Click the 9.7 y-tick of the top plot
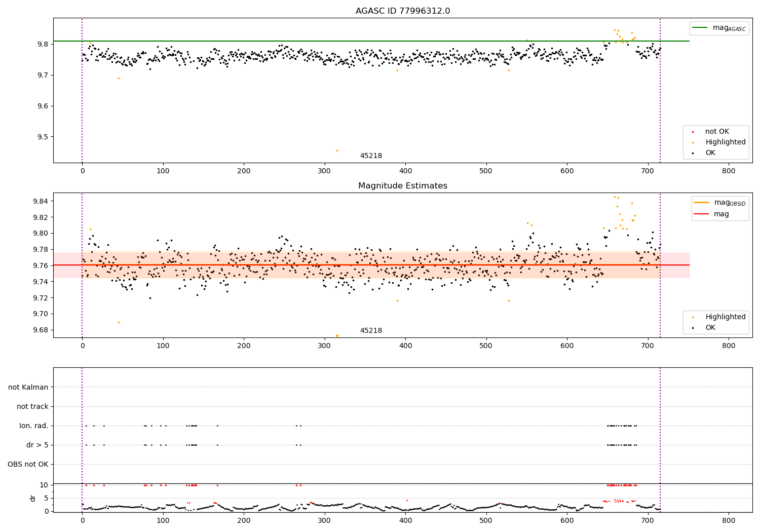Screen dimensions: 760x532 pos(43,75)
